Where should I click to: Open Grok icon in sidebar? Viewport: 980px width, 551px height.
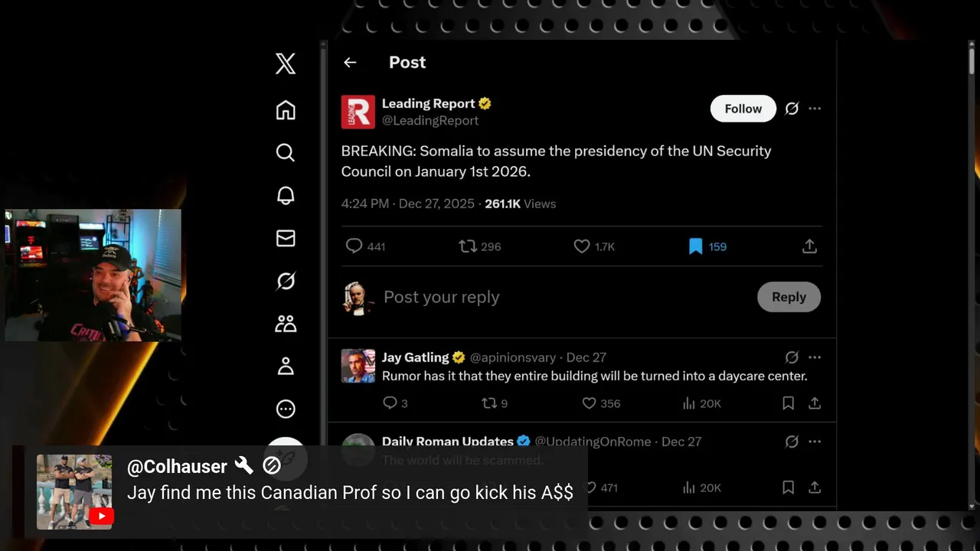coord(286,282)
